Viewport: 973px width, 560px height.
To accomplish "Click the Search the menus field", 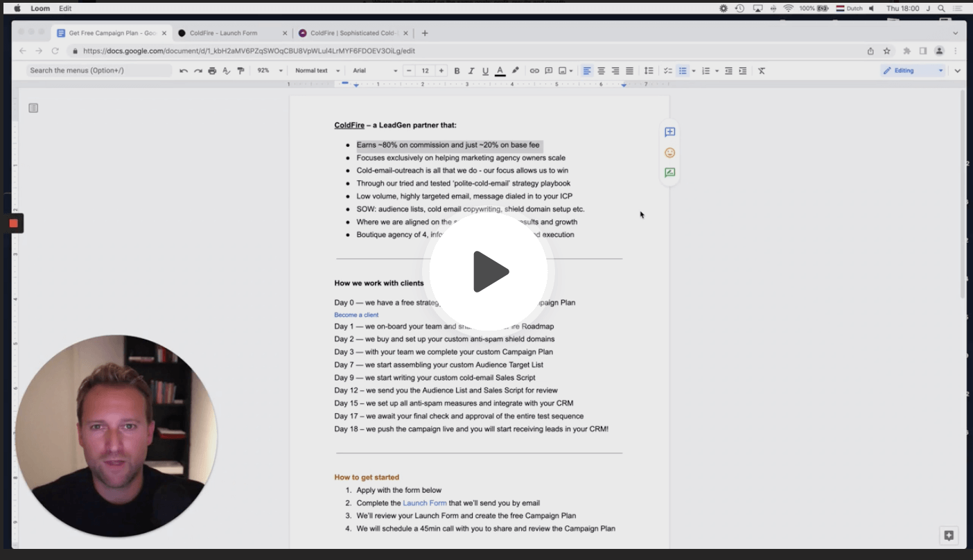I will 99,71.
